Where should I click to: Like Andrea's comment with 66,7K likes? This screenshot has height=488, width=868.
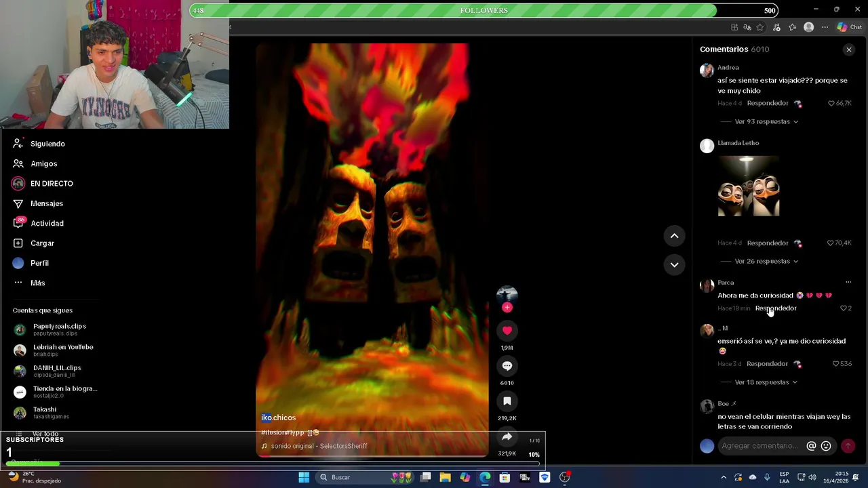[x=831, y=103]
